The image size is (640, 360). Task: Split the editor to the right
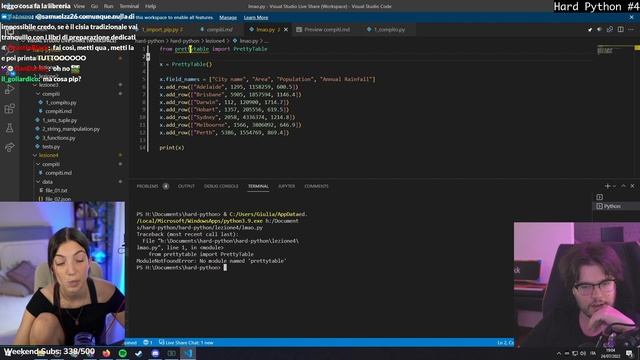[620, 29]
